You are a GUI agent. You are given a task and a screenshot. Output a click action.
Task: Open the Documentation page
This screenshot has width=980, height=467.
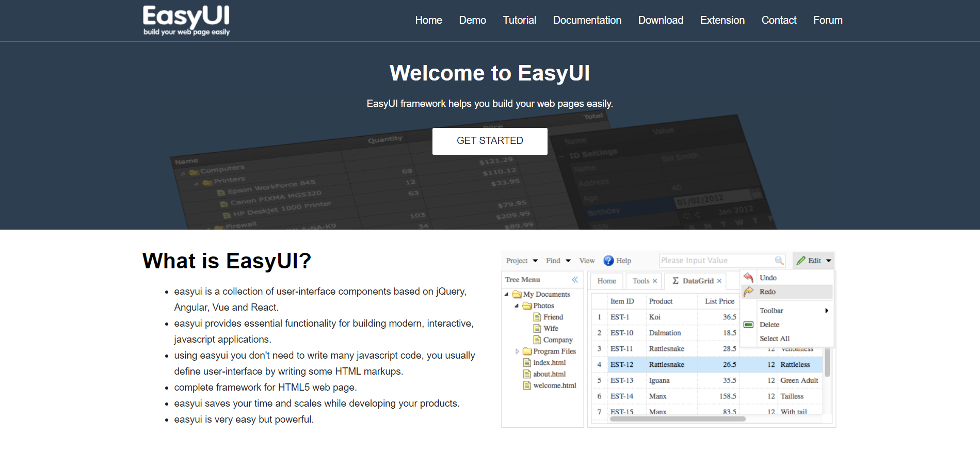click(587, 20)
